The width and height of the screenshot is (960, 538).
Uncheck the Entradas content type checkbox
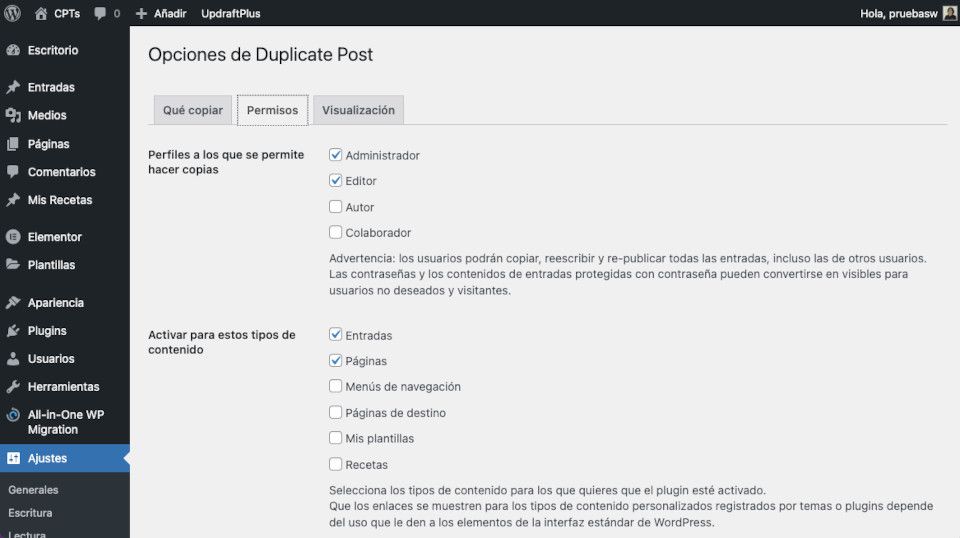coord(335,335)
